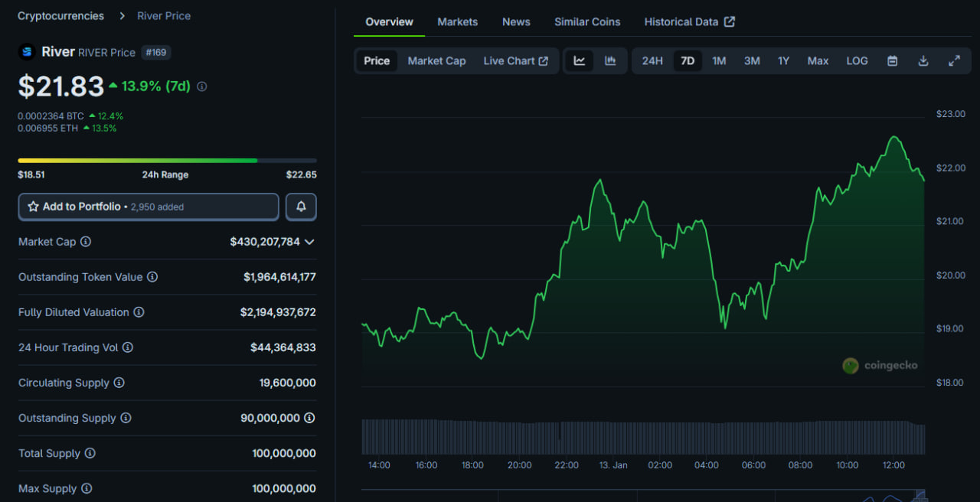Click info icon next to Market Cap
The width and height of the screenshot is (980, 502).
pyautogui.click(x=86, y=242)
